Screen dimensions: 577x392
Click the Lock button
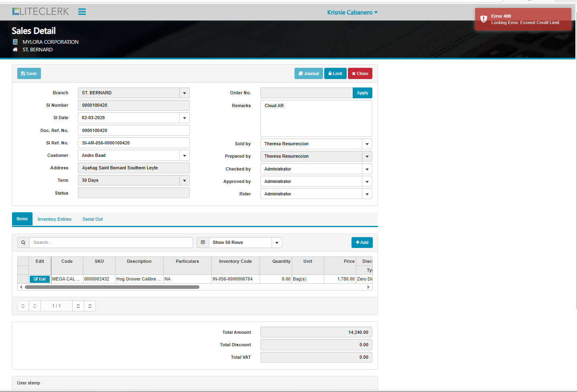coord(335,73)
